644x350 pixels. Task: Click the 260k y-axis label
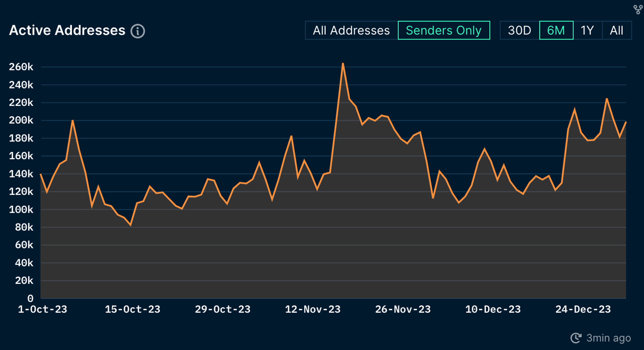[x=21, y=67]
